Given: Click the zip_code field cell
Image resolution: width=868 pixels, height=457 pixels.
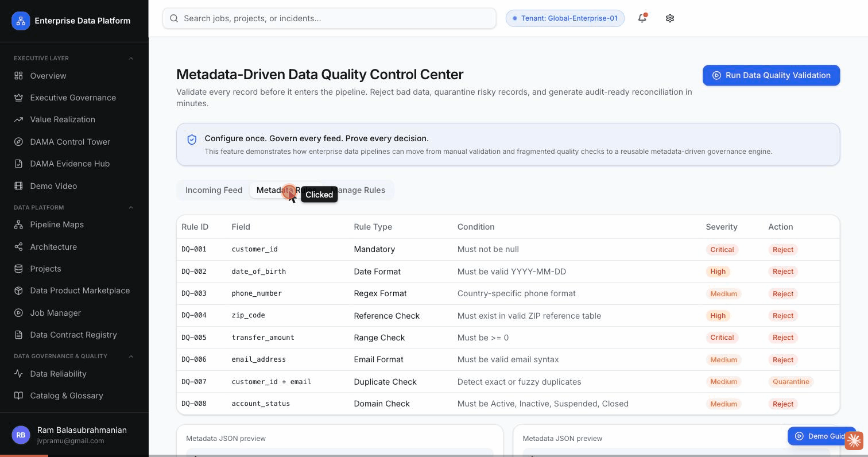Looking at the screenshot, I should pyautogui.click(x=248, y=315).
